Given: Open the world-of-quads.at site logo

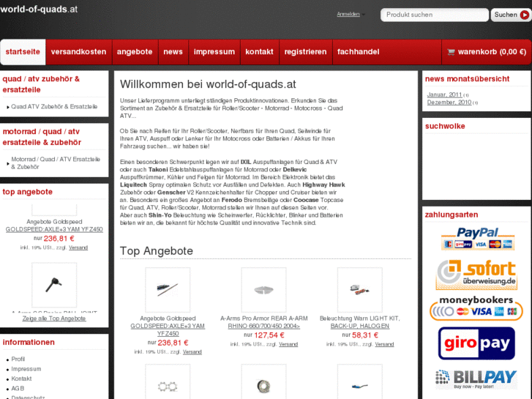Looking at the screenshot, I should click(39, 10).
